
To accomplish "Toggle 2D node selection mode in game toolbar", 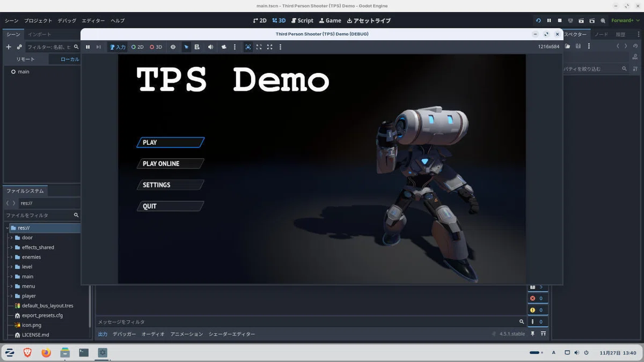I will [x=137, y=47].
